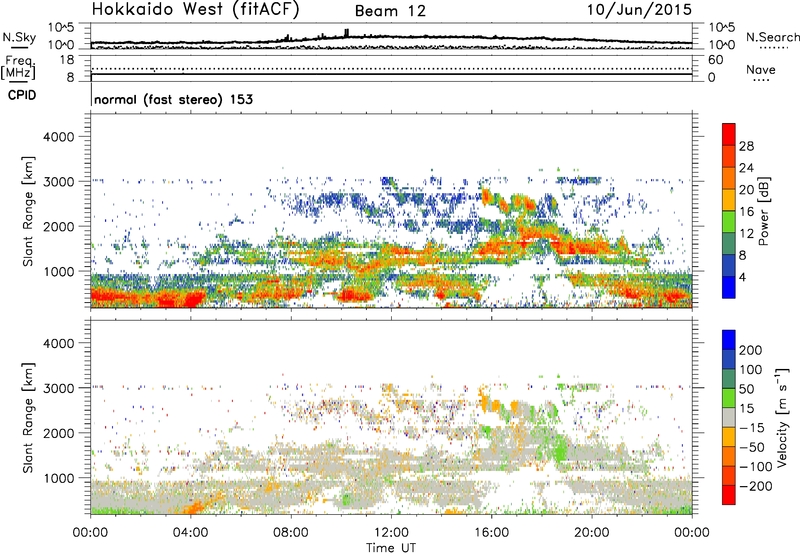Click the 'Beam 12' label
800x554 pixels.
390,11
